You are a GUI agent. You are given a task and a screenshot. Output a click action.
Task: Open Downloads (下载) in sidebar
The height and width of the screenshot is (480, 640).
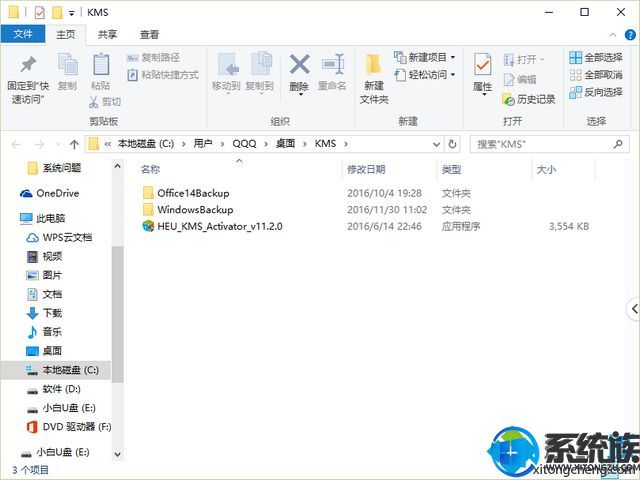click(44, 313)
